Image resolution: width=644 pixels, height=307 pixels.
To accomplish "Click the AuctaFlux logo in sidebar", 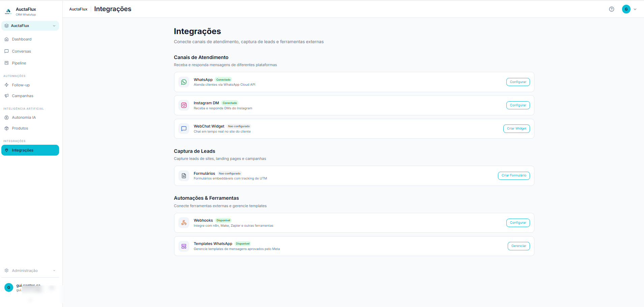I will (8, 11).
